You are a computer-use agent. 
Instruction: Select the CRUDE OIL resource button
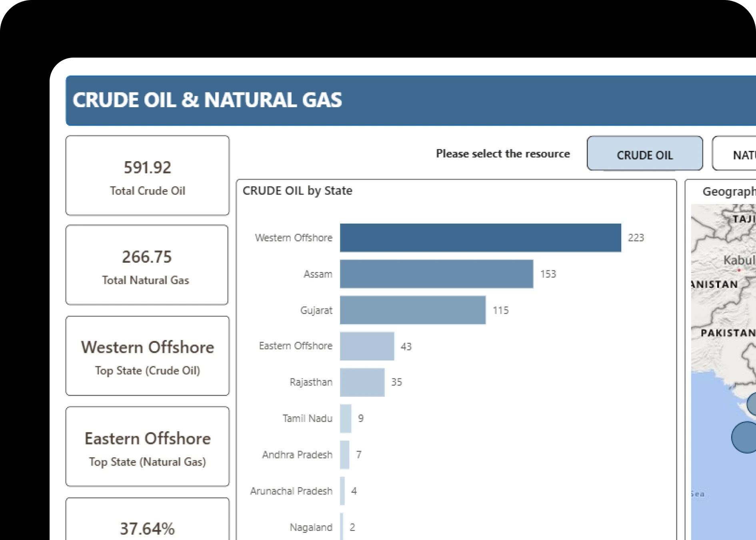click(x=644, y=154)
